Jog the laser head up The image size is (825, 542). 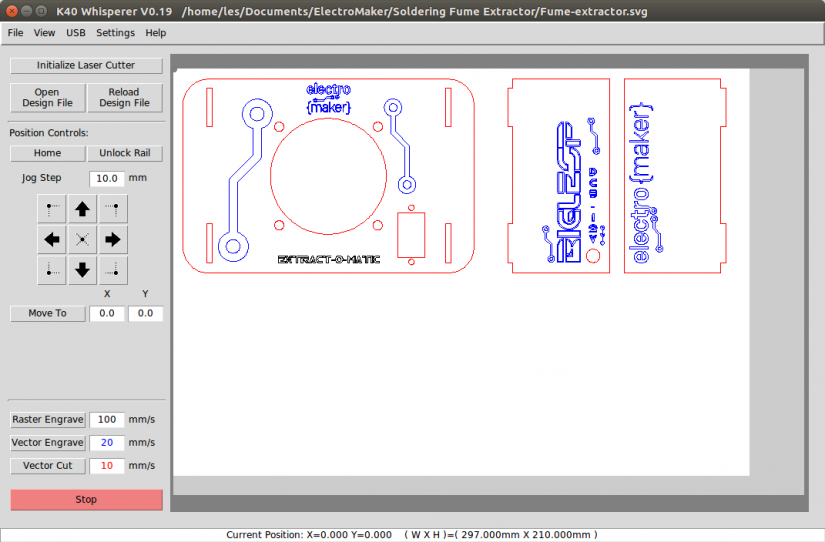click(x=83, y=210)
